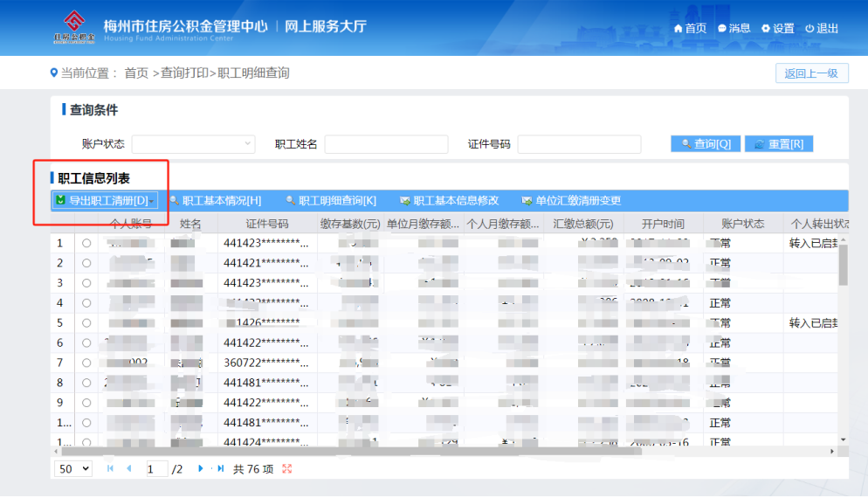The height and width of the screenshot is (498, 868).
Task: Go to previous page icon
Action: 129,468
